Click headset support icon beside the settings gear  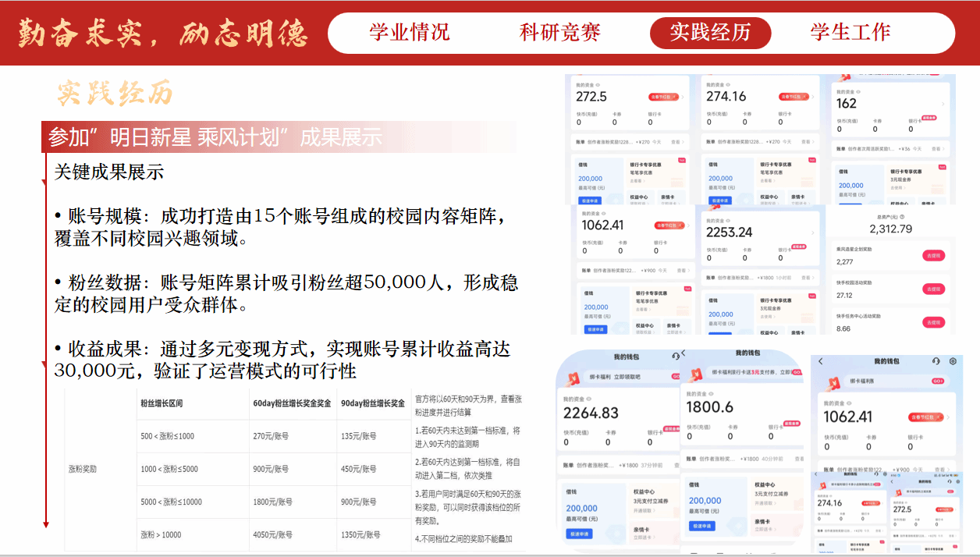point(936,361)
